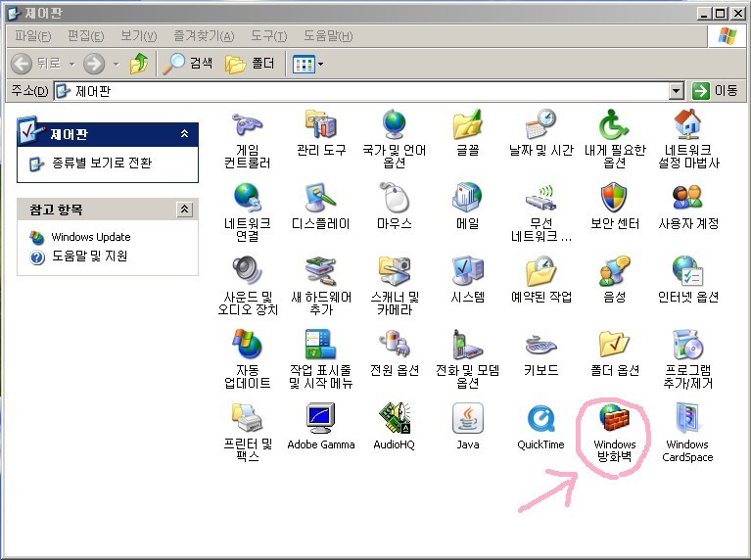Open the 파일(F) menu

[x=32, y=36]
